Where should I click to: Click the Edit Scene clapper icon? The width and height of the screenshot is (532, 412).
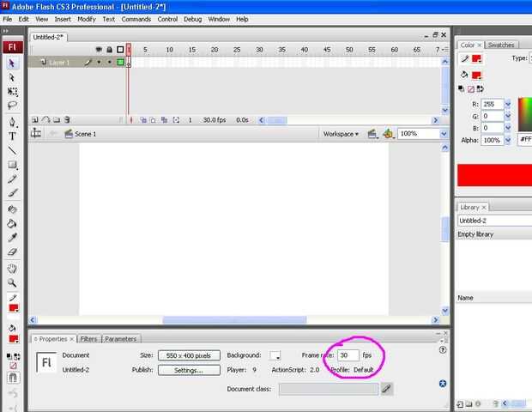point(372,134)
